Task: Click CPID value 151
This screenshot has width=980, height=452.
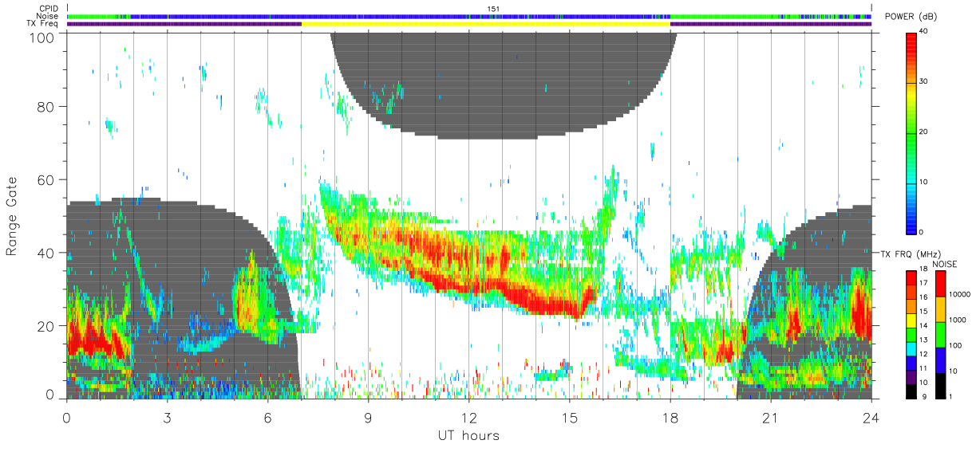Action: [492, 8]
